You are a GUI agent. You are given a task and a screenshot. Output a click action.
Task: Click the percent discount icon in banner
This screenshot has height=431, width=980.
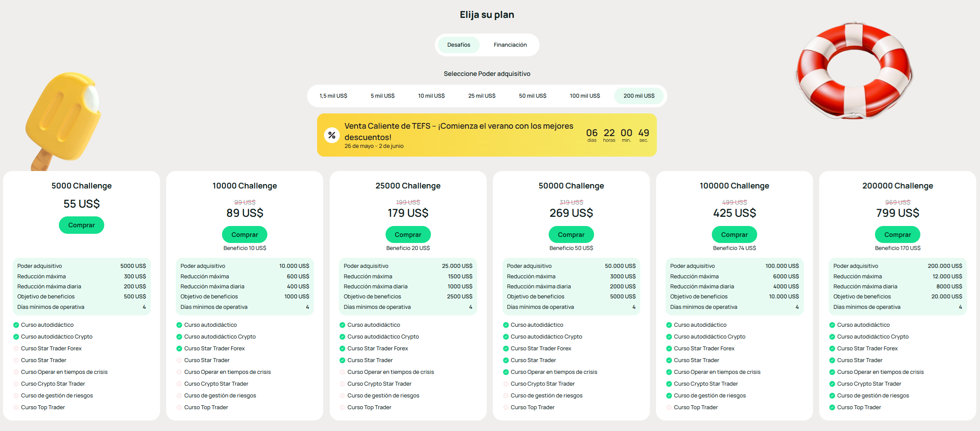[331, 135]
